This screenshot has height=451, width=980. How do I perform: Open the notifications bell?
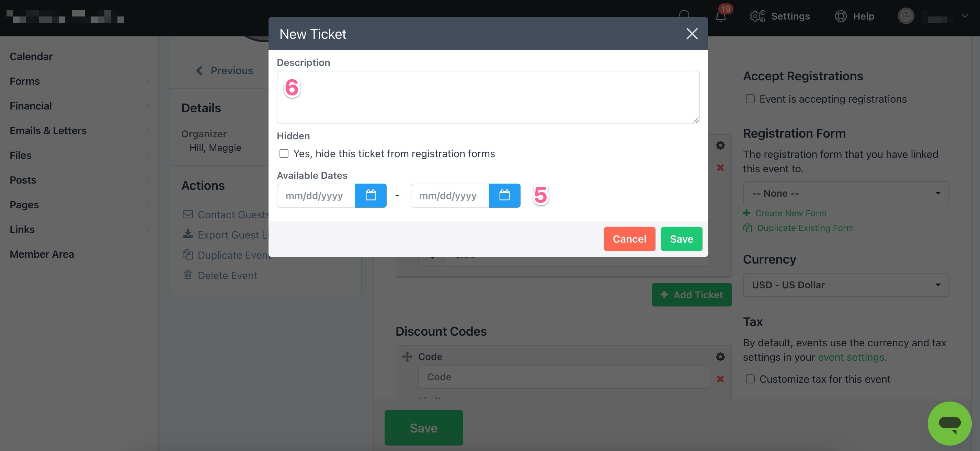pos(720,16)
